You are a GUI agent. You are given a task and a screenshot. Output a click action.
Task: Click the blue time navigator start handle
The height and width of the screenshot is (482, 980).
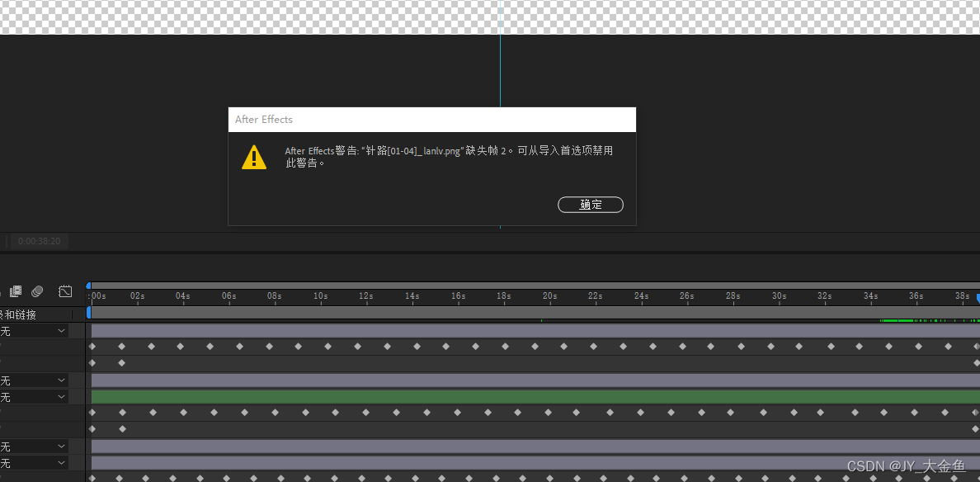pyautogui.click(x=88, y=285)
